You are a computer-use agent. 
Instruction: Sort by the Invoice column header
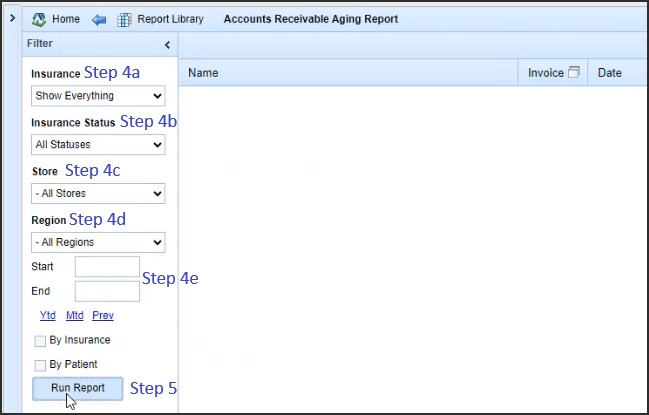click(553, 73)
